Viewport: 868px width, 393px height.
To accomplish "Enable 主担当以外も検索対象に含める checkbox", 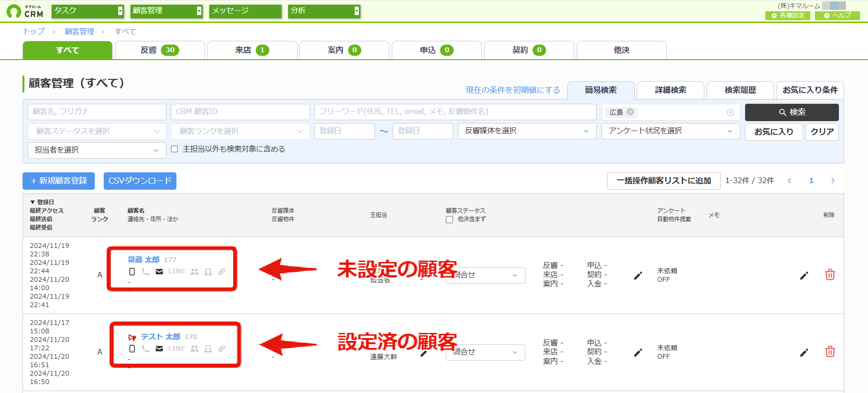I will [x=175, y=149].
